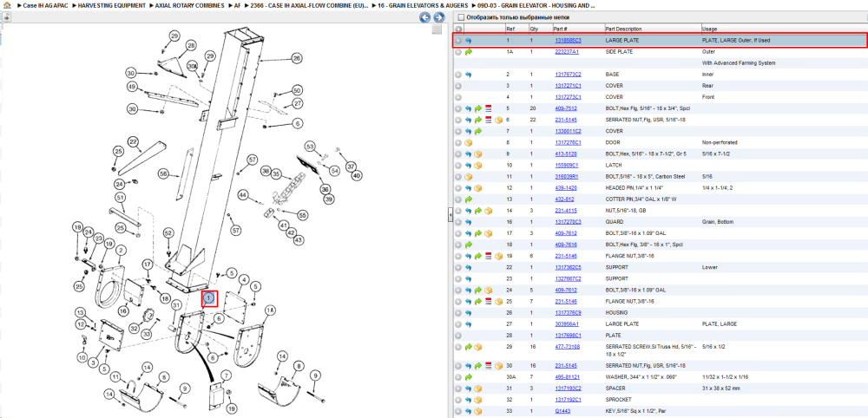The width and height of the screenshot is (868, 418).
Task: Click the round add icon for LARGE PLATE 1318585C3
Action: 458,41
